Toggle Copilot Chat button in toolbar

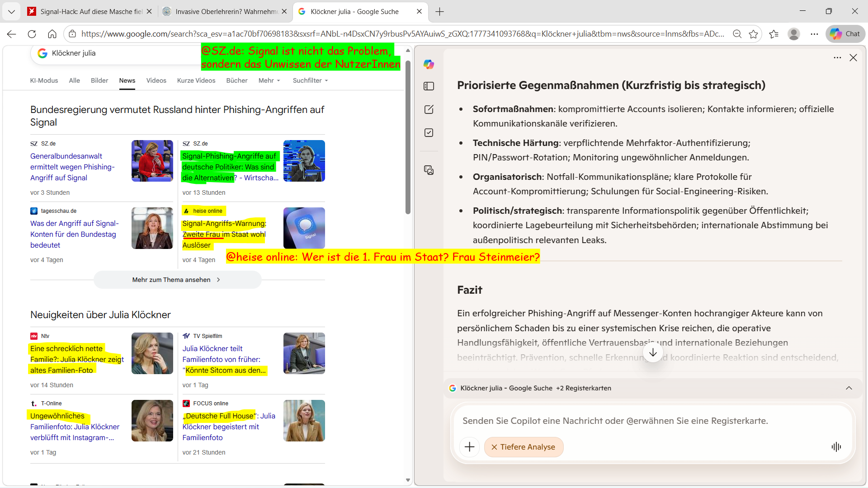(x=845, y=34)
